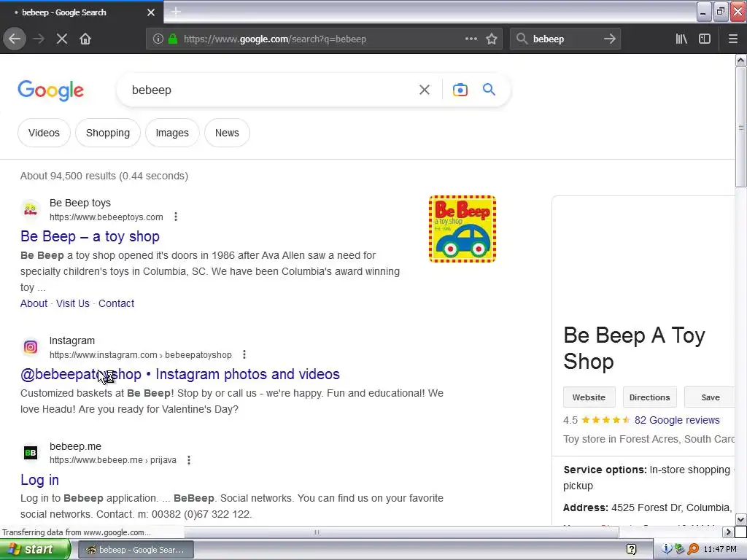This screenshot has width=747, height=560.
Task: Click the Be Beep toys site favicon
Action: [x=31, y=209]
